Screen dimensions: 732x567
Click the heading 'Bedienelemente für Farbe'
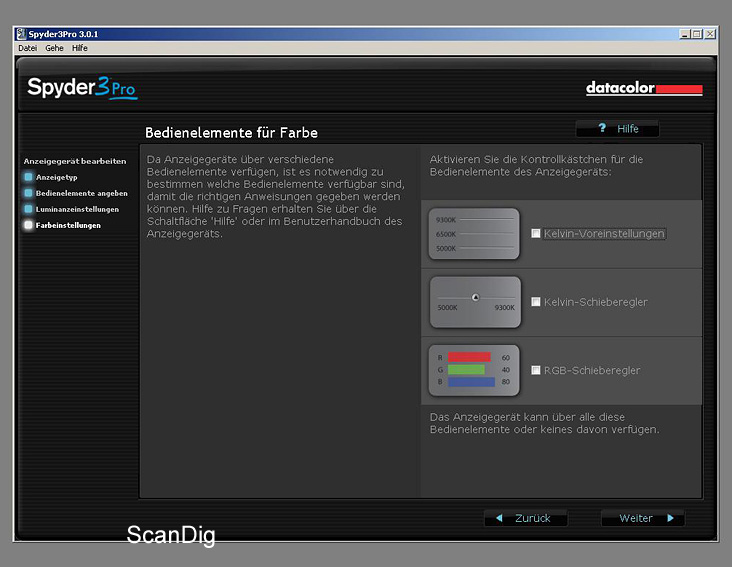(231, 133)
